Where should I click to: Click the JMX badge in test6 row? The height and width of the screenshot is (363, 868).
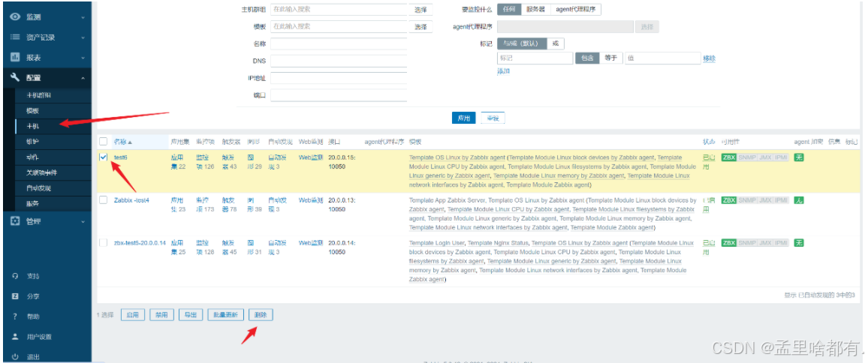(765, 157)
